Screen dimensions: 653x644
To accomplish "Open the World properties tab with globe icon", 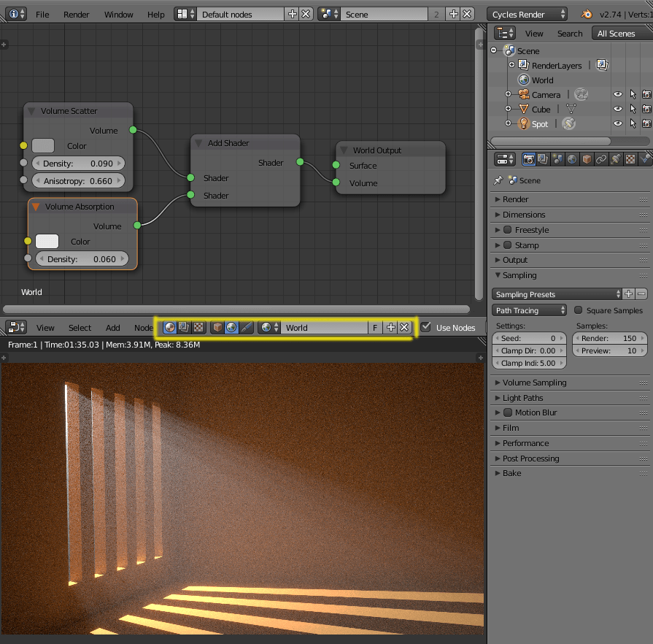I will pos(571,159).
